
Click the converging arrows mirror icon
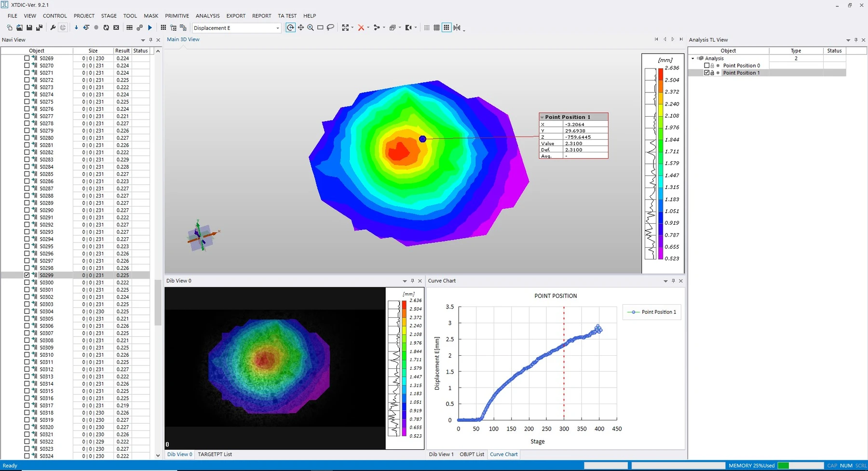(x=457, y=28)
